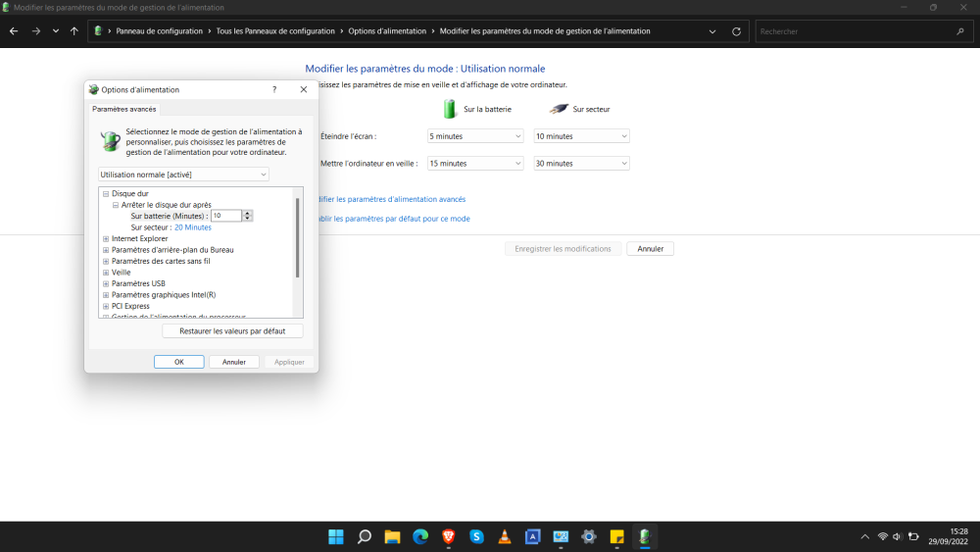Collapse the Disque dur tree node

click(105, 194)
